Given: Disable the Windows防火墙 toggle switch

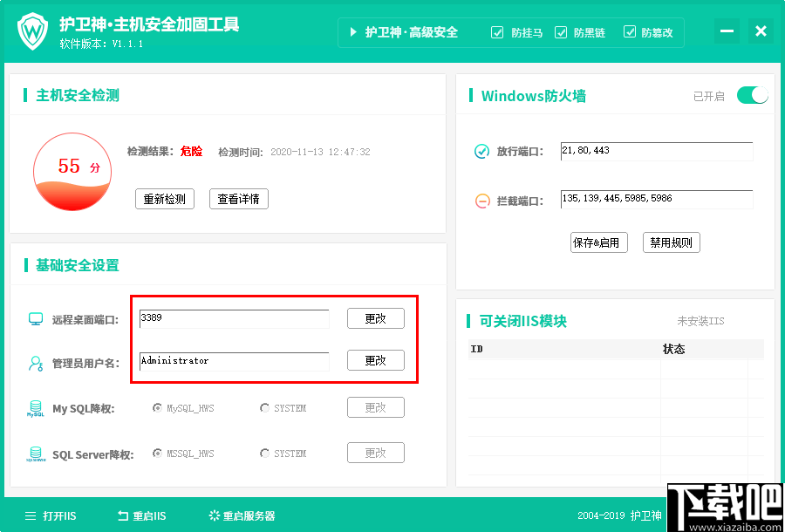Looking at the screenshot, I should (752, 95).
